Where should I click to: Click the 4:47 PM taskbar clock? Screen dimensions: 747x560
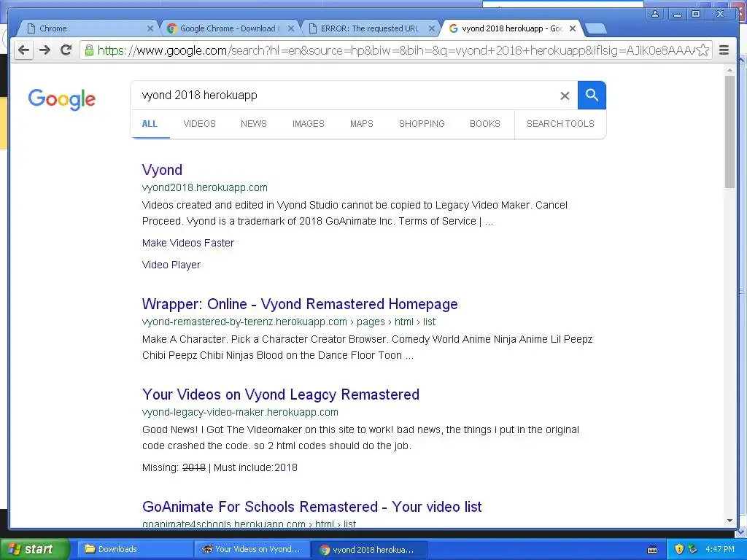click(720, 549)
